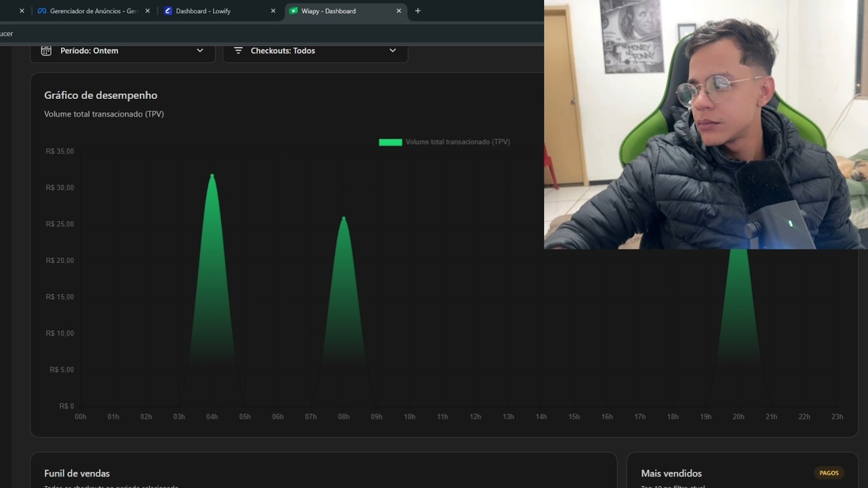Click the TPV subtitle under Gráfico de desempenho
This screenshot has height=488, width=868.
click(x=104, y=114)
